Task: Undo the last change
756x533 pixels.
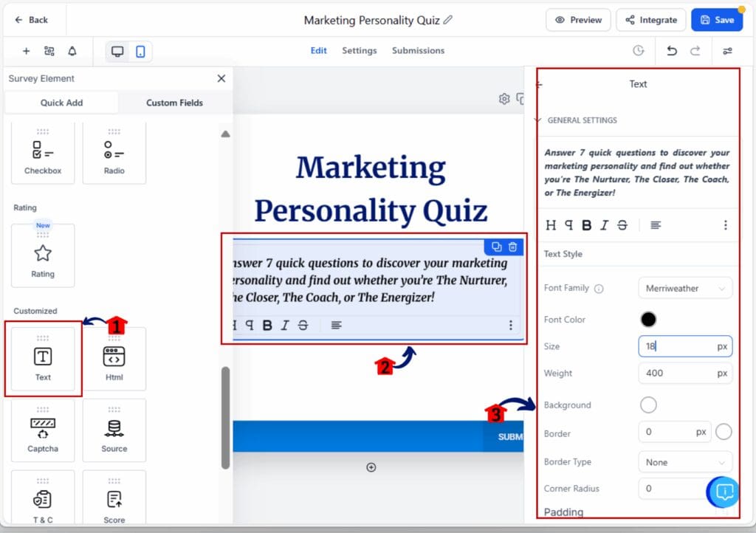Action: click(672, 51)
